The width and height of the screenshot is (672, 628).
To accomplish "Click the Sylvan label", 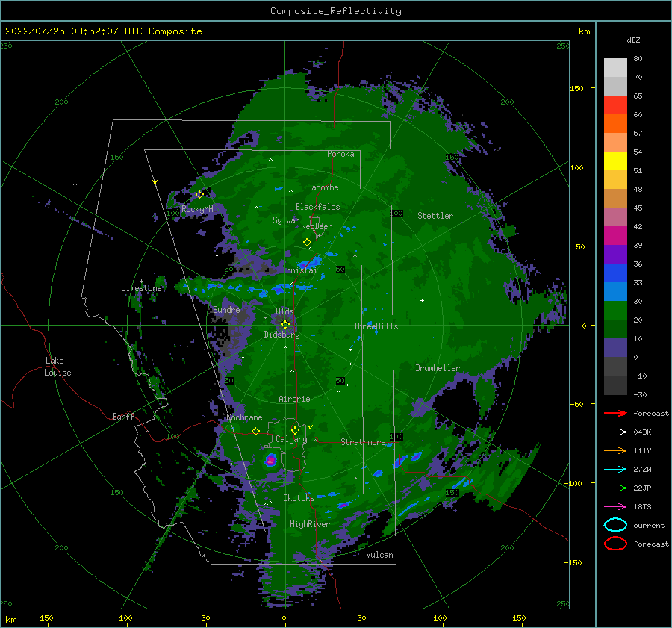I will point(286,220).
